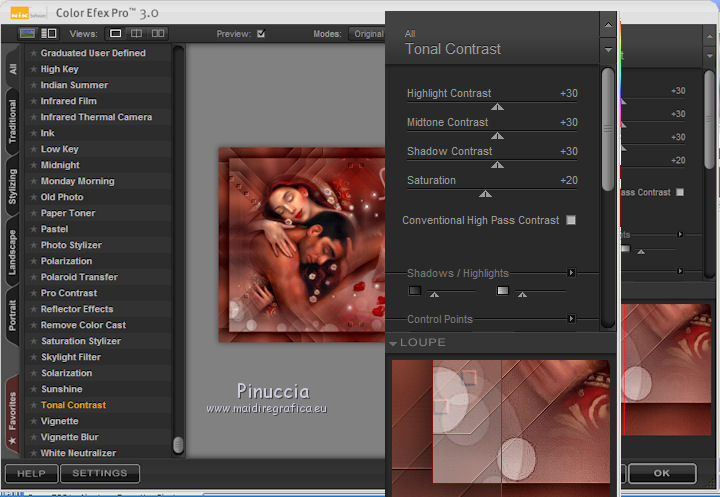Click the shadows protection icon

[x=415, y=290]
